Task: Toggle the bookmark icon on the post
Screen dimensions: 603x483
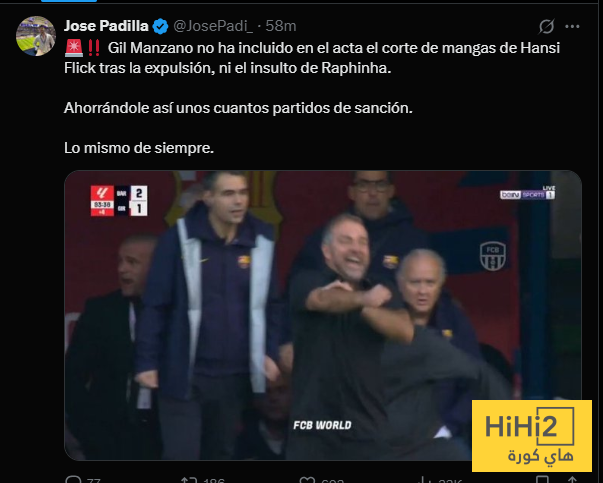Action: 543,480
